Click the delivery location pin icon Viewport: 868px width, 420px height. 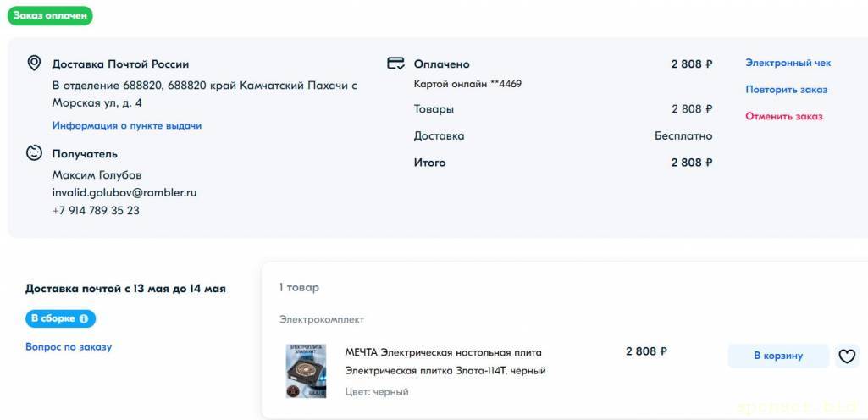coord(34,64)
